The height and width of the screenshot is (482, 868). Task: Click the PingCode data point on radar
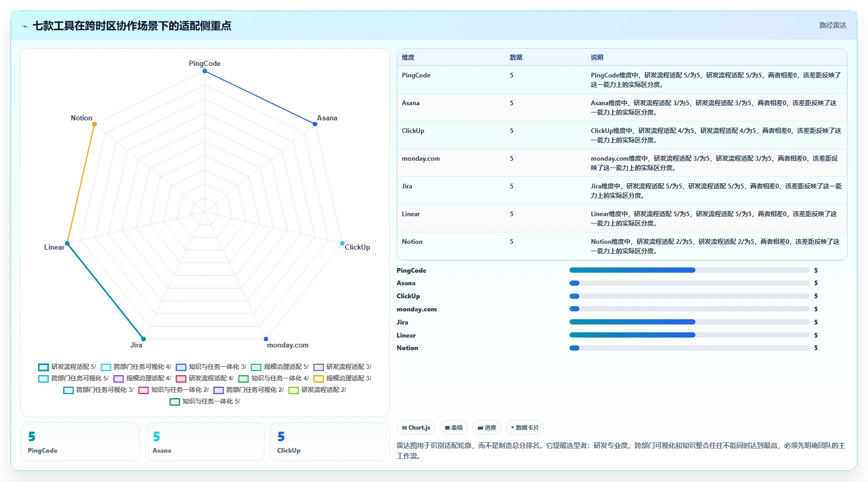[x=205, y=71]
